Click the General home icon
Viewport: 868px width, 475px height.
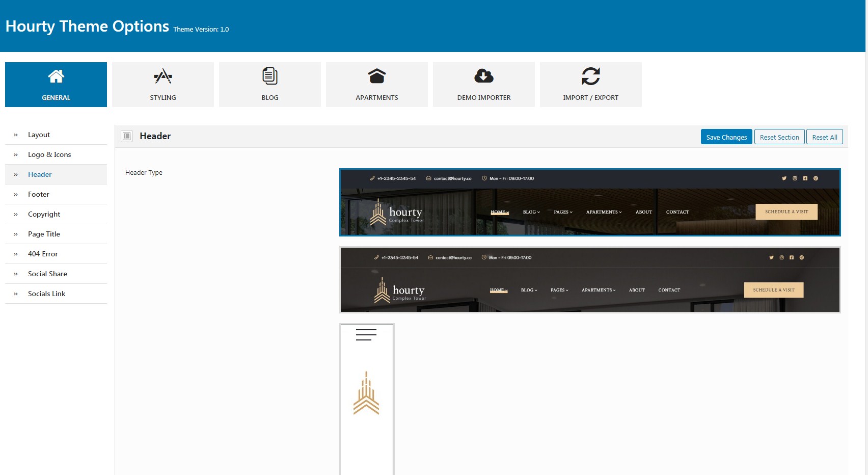click(x=56, y=76)
